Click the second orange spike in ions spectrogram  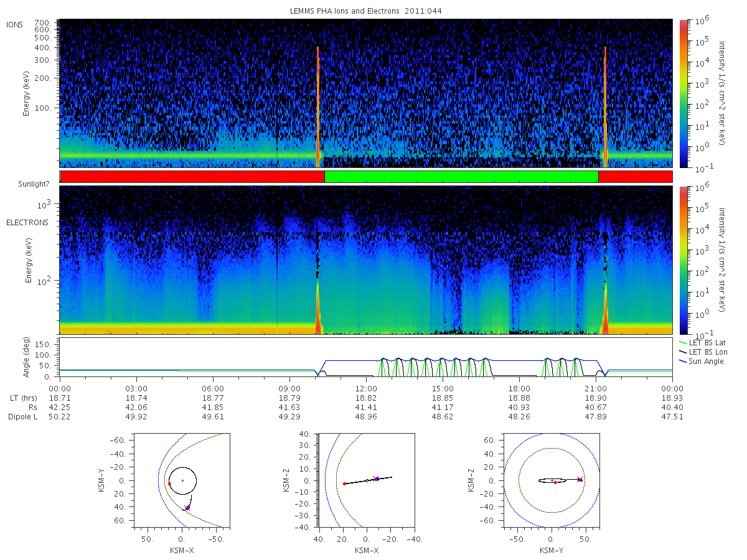click(x=605, y=107)
